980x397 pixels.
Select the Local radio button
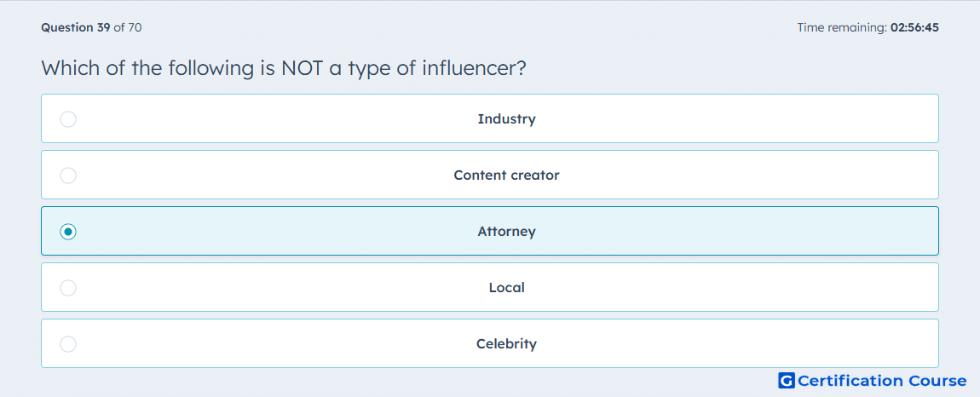click(x=68, y=288)
